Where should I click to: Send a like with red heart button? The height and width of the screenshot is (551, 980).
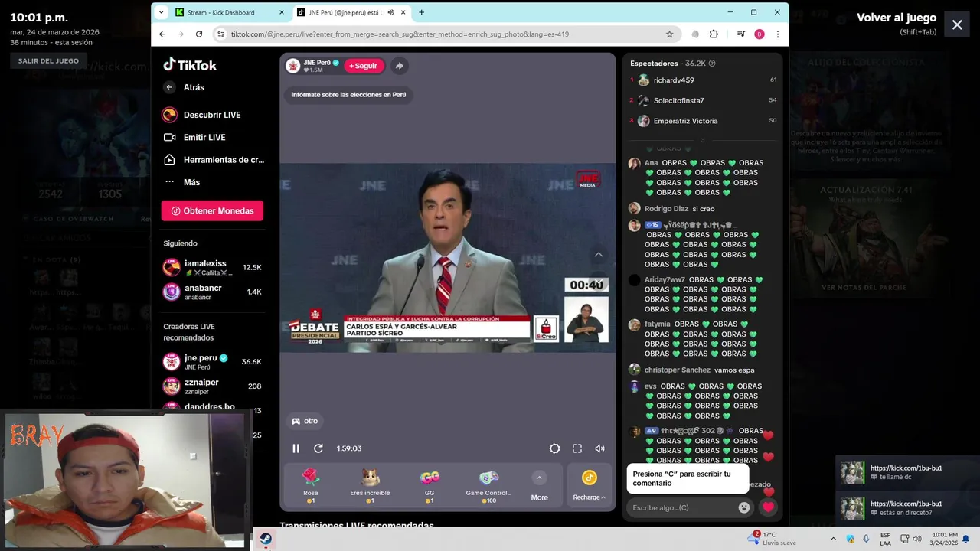point(768,507)
